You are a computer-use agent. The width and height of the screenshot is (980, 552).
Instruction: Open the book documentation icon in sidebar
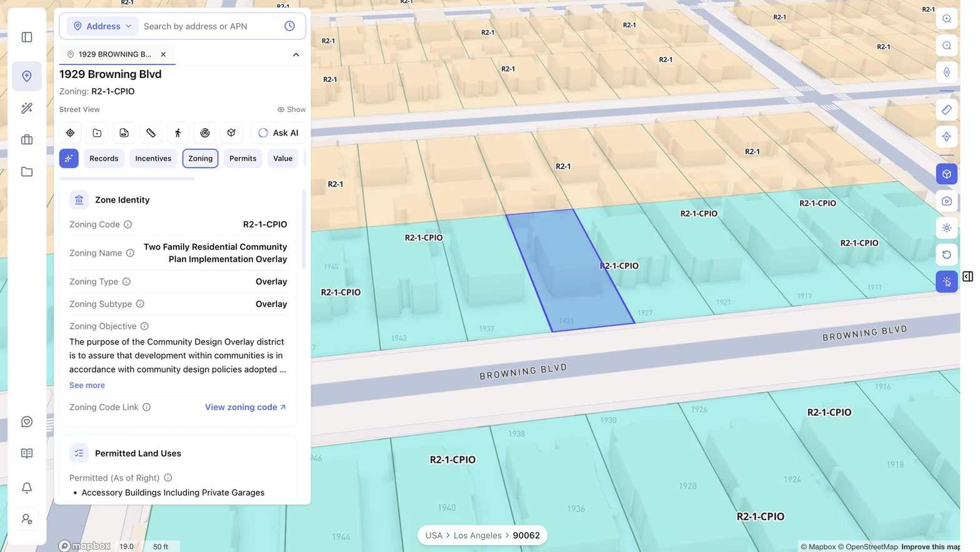27,454
